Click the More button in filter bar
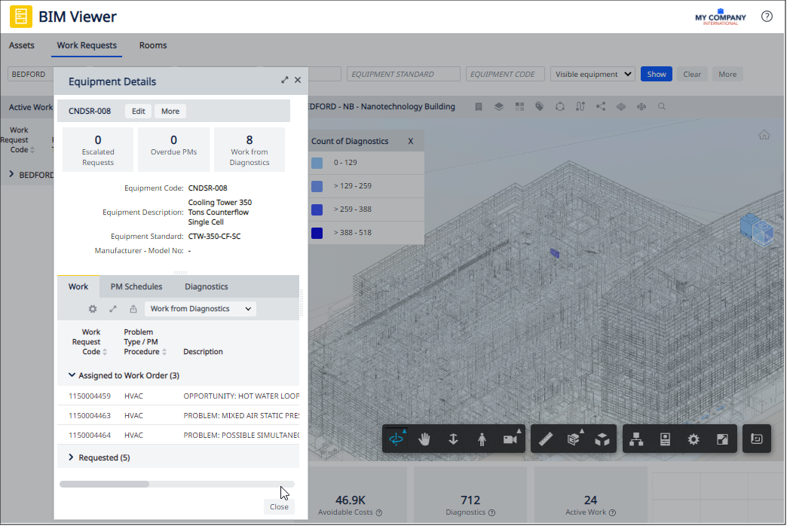Image resolution: width=793 pixels, height=532 pixels. pos(729,75)
